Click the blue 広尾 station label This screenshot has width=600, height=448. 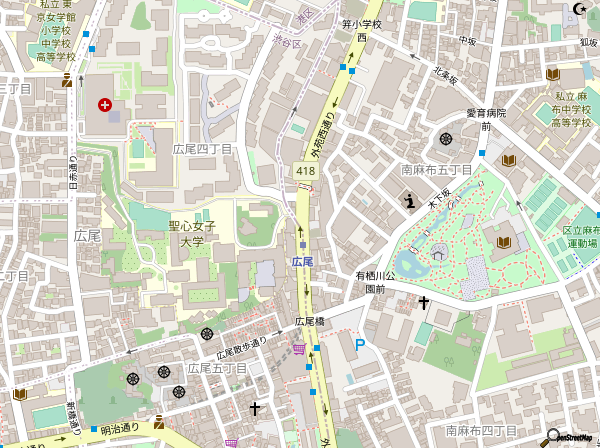point(303,261)
